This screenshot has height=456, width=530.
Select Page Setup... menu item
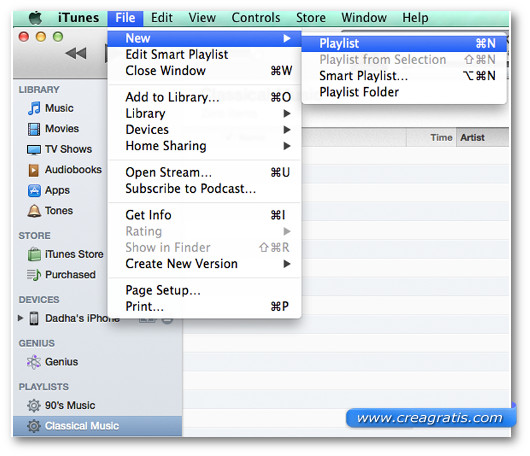[x=205, y=290]
